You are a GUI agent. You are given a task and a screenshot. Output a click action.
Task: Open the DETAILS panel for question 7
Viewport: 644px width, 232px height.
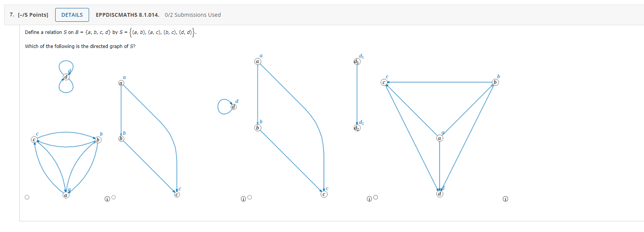point(72,15)
